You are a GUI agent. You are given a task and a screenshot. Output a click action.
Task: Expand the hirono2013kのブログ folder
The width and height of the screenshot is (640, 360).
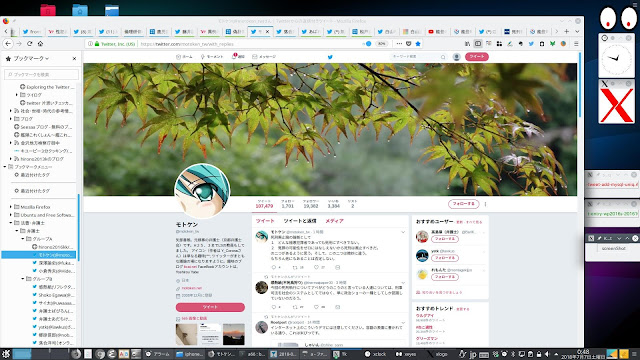pyautogui.click(x=11, y=159)
